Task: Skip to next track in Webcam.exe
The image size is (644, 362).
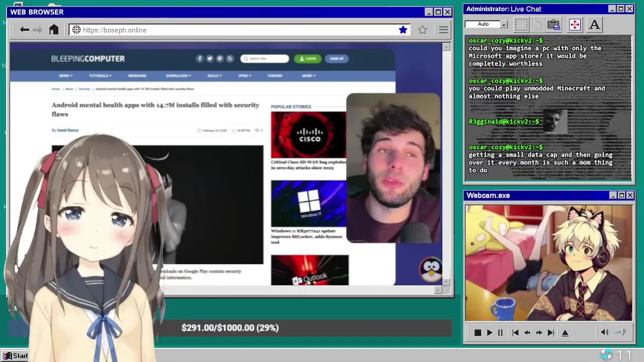Action: pos(551,332)
